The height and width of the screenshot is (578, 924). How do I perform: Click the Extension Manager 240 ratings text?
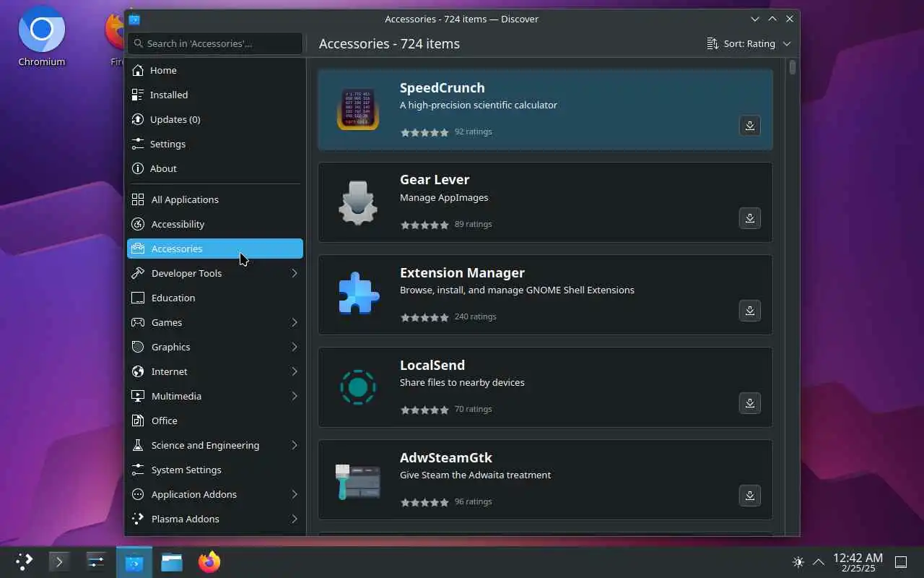[475, 316]
